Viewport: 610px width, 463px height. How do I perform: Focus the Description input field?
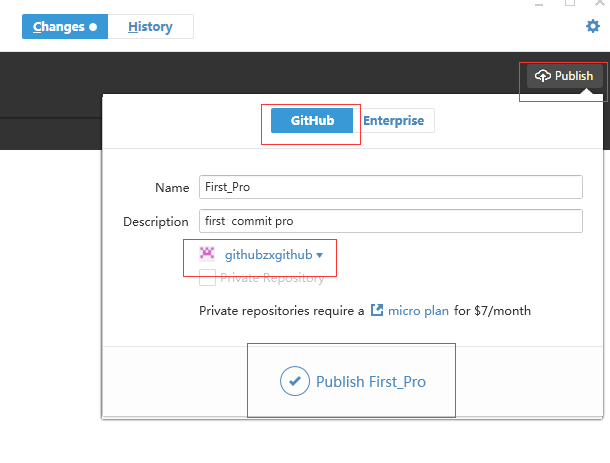click(391, 221)
